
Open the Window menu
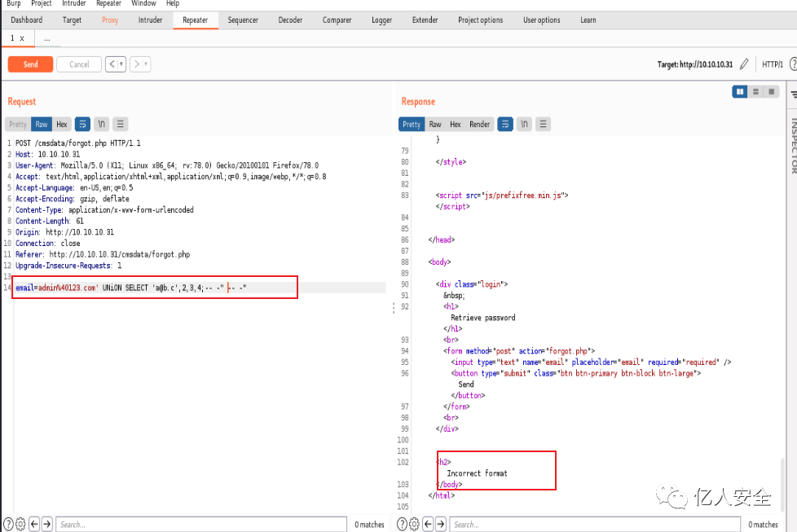pyautogui.click(x=143, y=3)
